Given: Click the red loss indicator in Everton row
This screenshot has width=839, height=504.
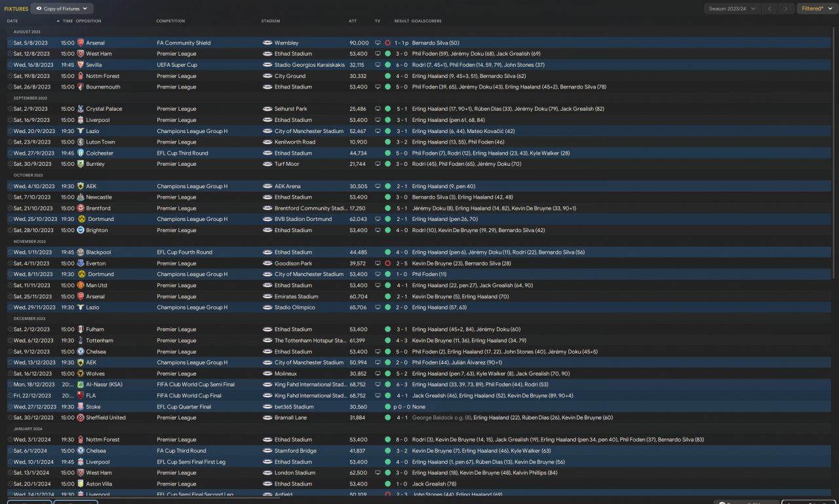Looking at the screenshot, I should (387, 263).
